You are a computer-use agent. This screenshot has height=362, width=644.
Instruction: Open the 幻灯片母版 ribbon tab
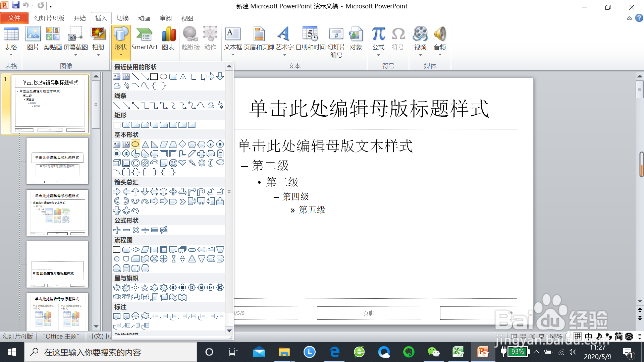coord(49,18)
